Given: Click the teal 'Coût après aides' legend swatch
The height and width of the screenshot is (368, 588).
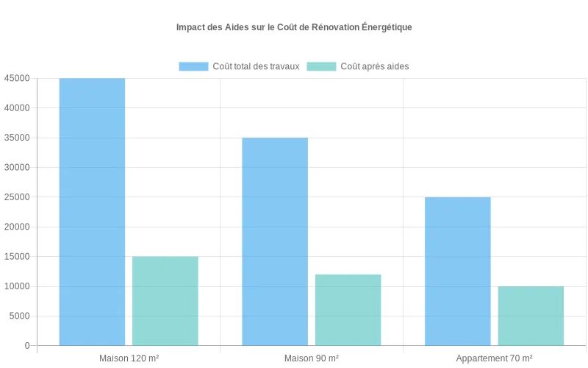Looking at the screenshot, I should pyautogui.click(x=321, y=66).
